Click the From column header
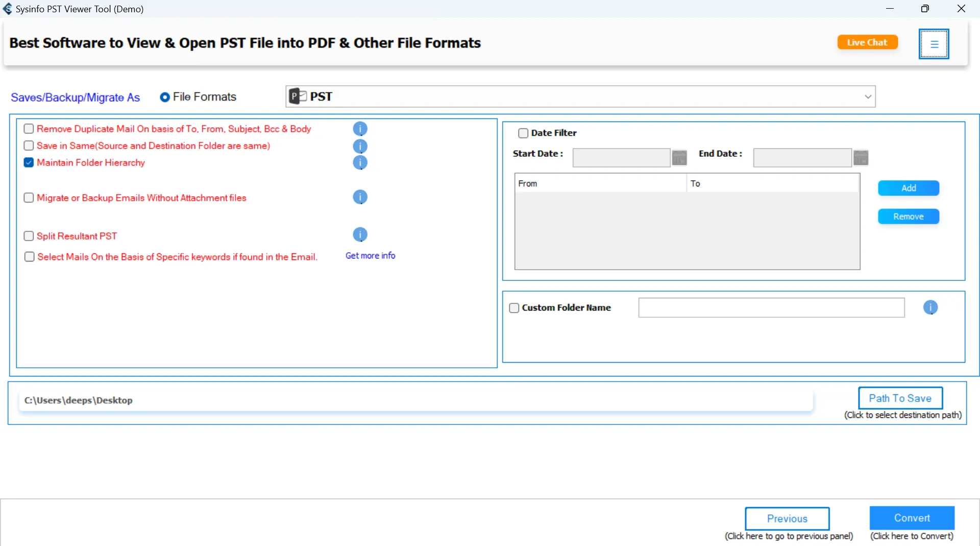 (601, 183)
